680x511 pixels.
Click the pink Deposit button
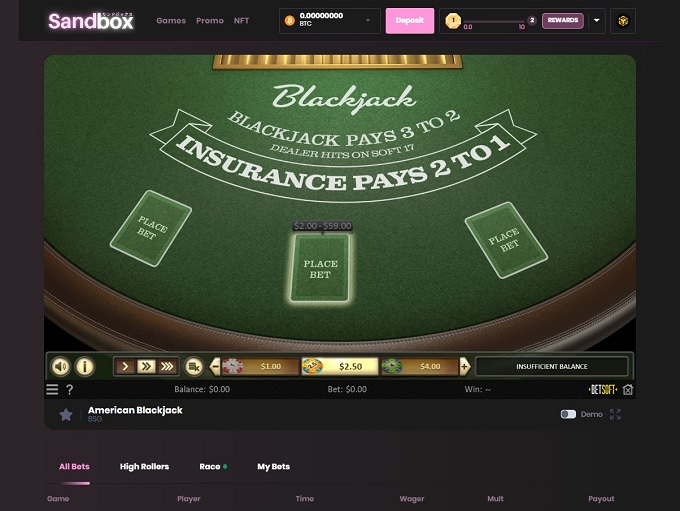[410, 20]
